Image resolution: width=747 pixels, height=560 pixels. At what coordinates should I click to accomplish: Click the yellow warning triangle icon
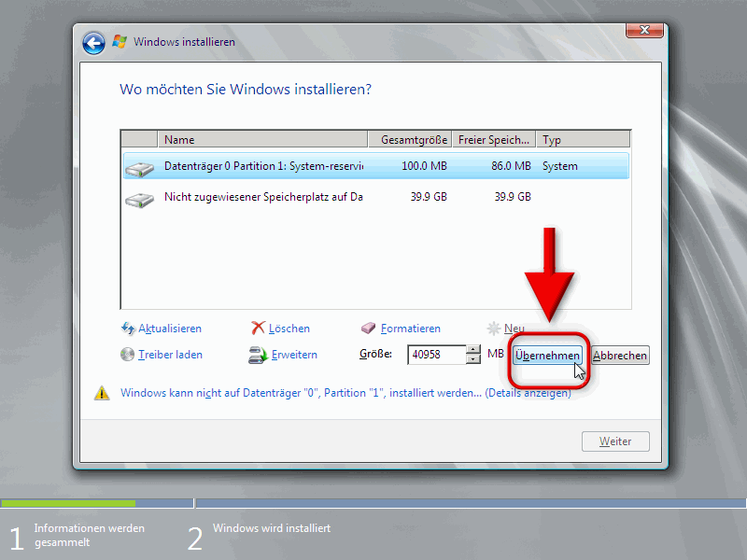[102, 394]
